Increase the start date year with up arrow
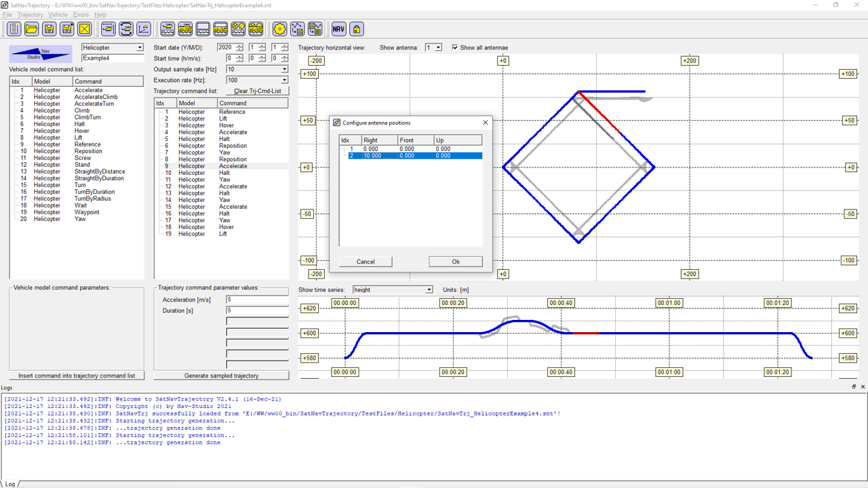This screenshot has width=868, height=488. tap(239, 45)
